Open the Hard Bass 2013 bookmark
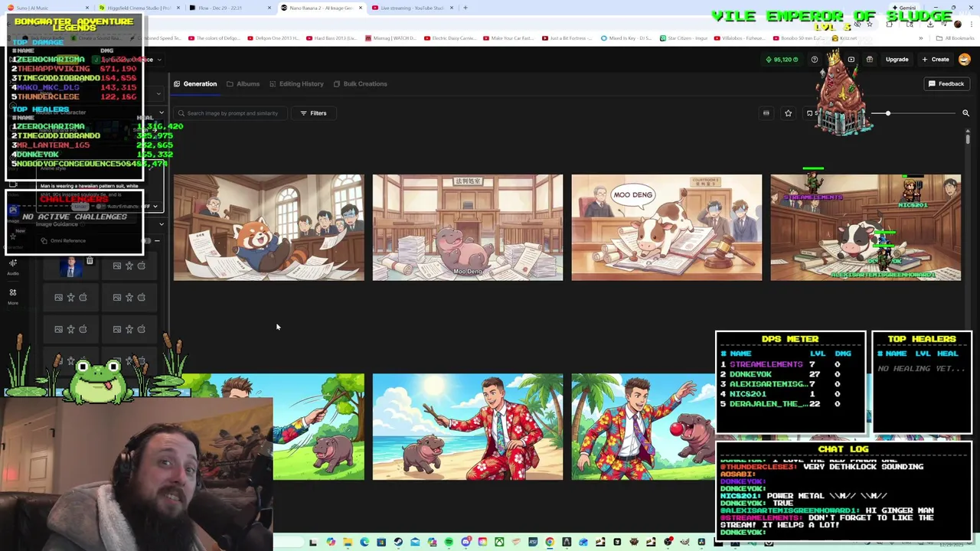This screenshot has width=980, height=551. [x=331, y=38]
